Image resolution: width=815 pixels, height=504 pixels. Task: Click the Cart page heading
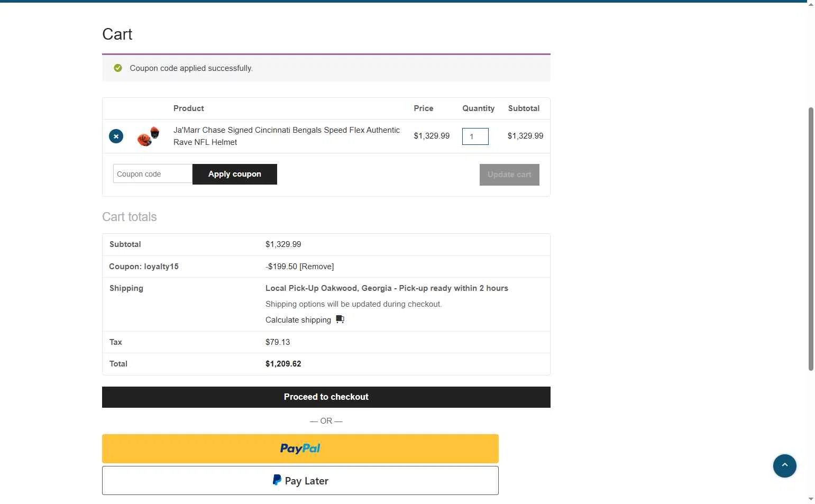point(117,34)
